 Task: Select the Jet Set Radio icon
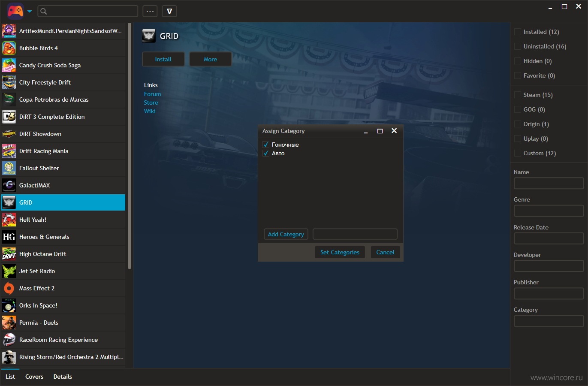(x=9, y=271)
